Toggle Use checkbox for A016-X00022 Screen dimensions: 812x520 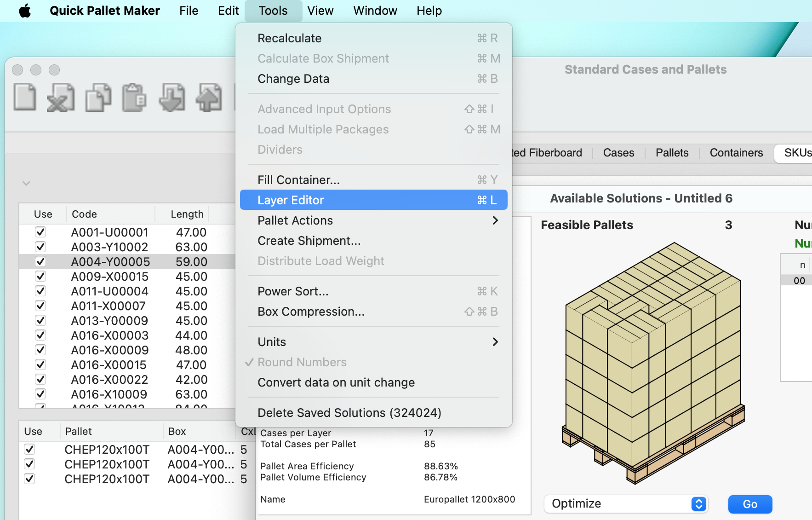tap(40, 379)
